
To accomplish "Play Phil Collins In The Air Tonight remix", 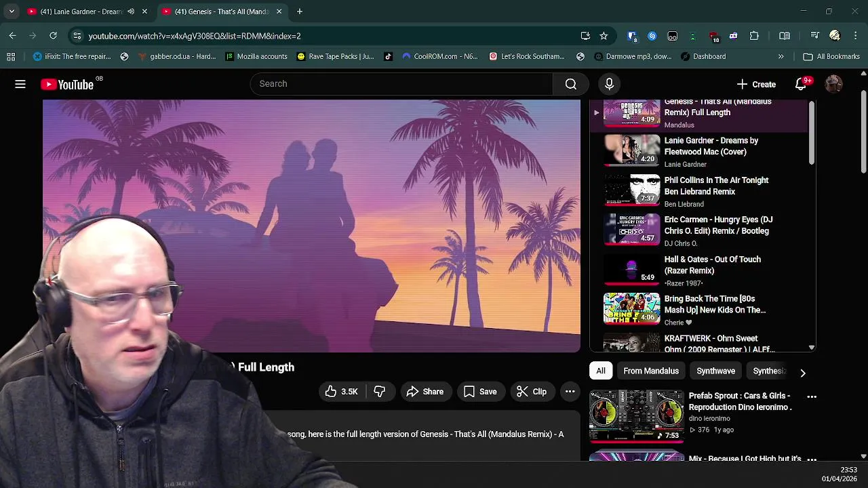I will coord(698,191).
